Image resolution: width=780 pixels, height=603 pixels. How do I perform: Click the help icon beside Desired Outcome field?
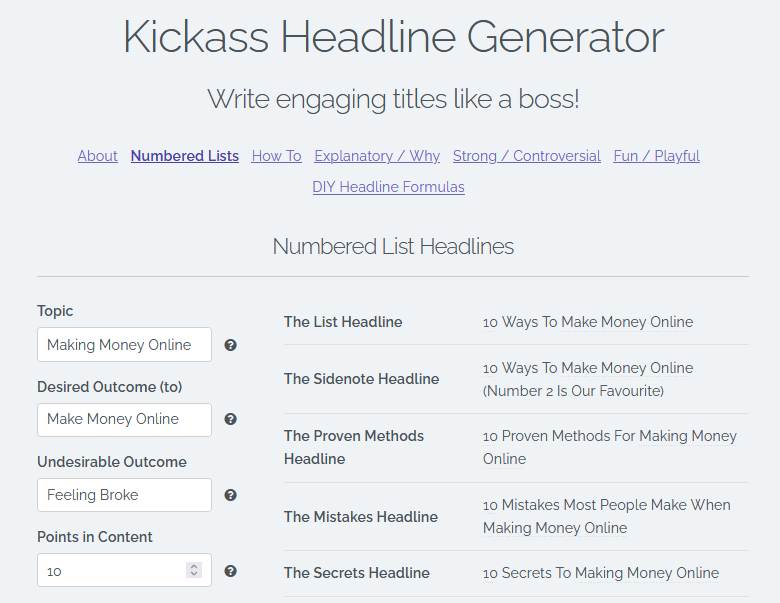230,419
